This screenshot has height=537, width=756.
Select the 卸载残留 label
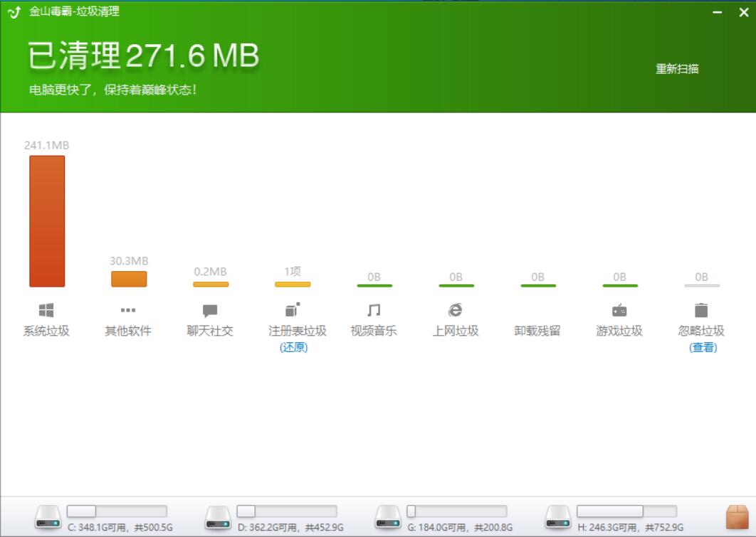pyautogui.click(x=537, y=331)
